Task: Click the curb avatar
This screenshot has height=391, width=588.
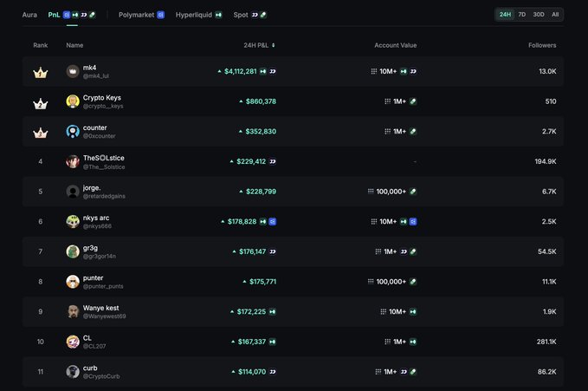Action: 73,372
